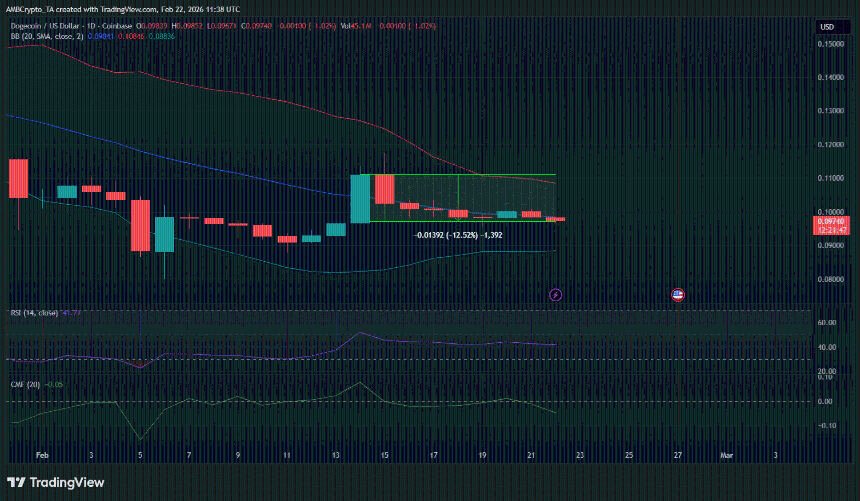The width and height of the screenshot is (860, 501).
Task: Click the RSI 40.00 axis label
Action: point(827,347)
